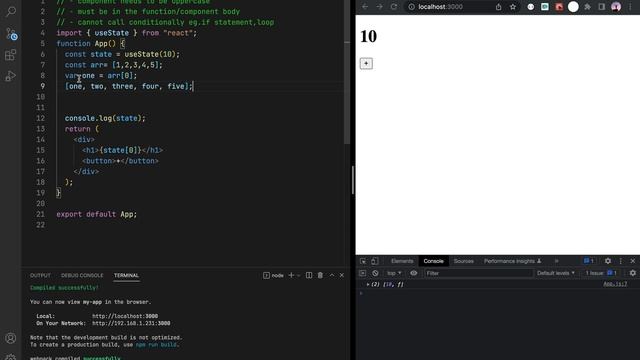Click 'export default App;' on line 21
640x360 pixels.
96,214
